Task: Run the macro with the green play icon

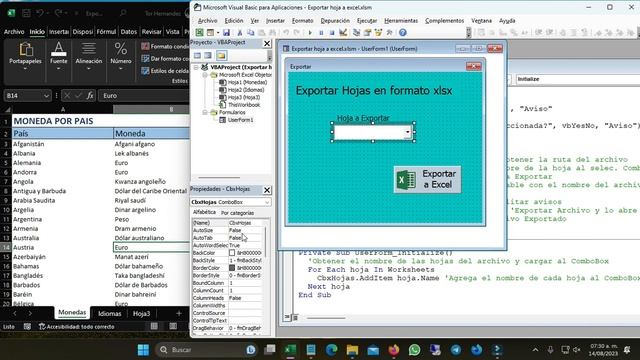Action: point(310,33)
